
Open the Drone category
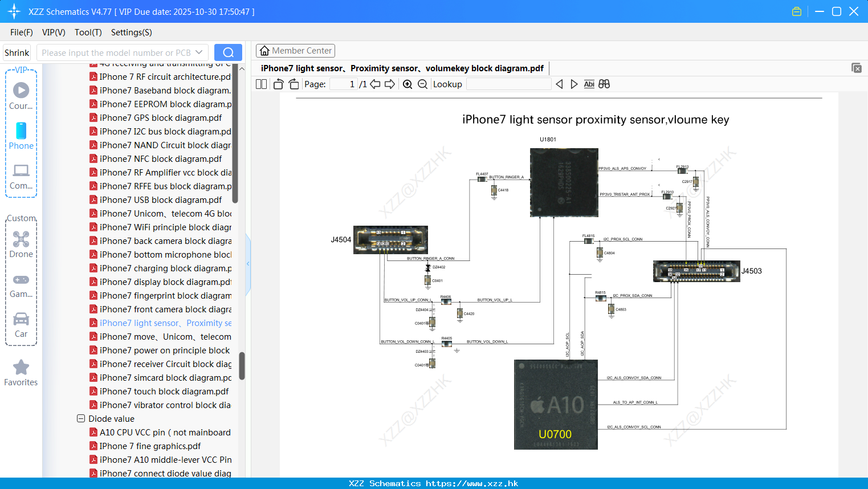(x=21, y=244)
